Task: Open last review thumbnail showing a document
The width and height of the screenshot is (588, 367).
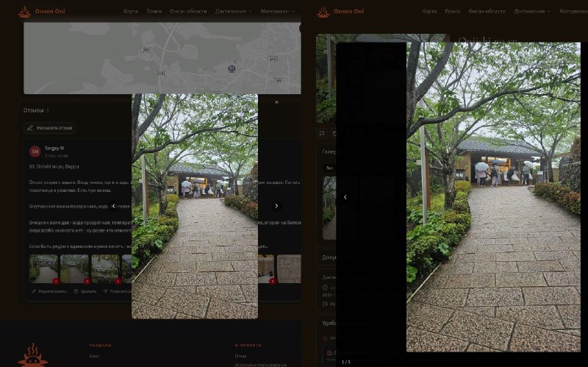Action: coord(289,268)
